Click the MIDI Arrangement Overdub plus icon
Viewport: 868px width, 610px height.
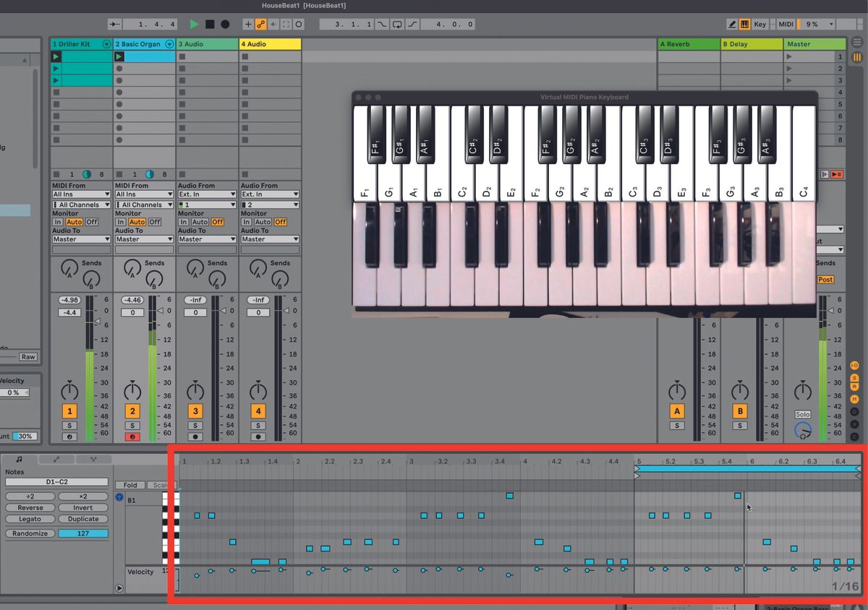coord(248,24)
